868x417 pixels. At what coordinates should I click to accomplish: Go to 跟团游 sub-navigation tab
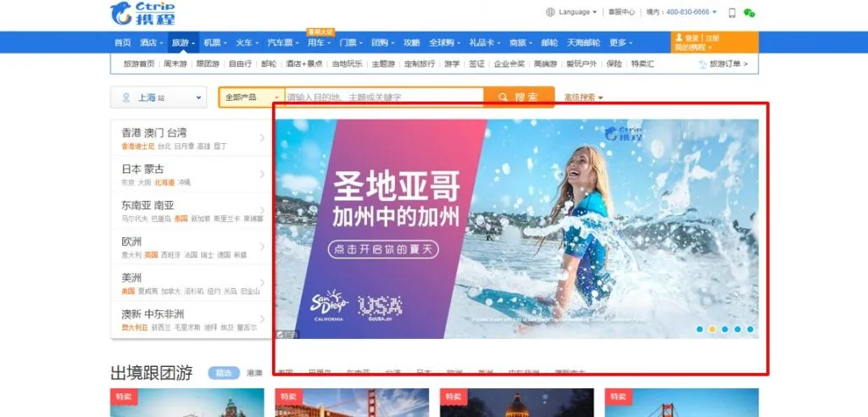click(x=208, y=64)
